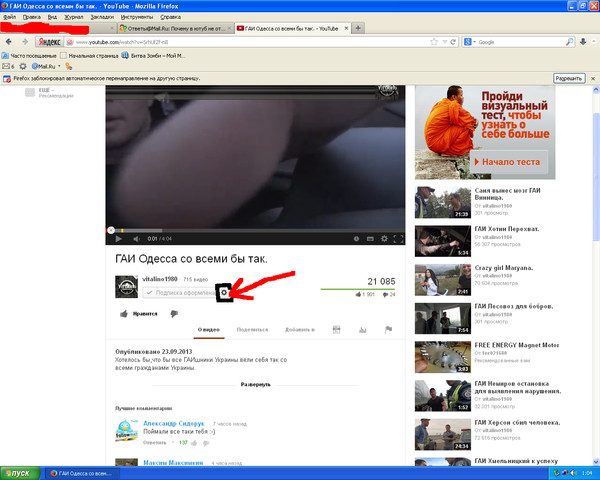Click the vitalino1980 channel avatar
This screenshot has width=600, height=480.
point(126,286)
